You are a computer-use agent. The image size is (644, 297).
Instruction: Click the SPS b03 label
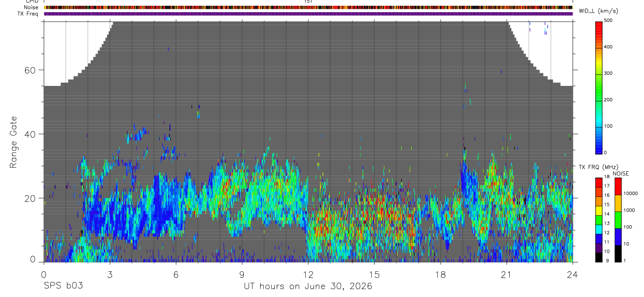tap(63, 286)
